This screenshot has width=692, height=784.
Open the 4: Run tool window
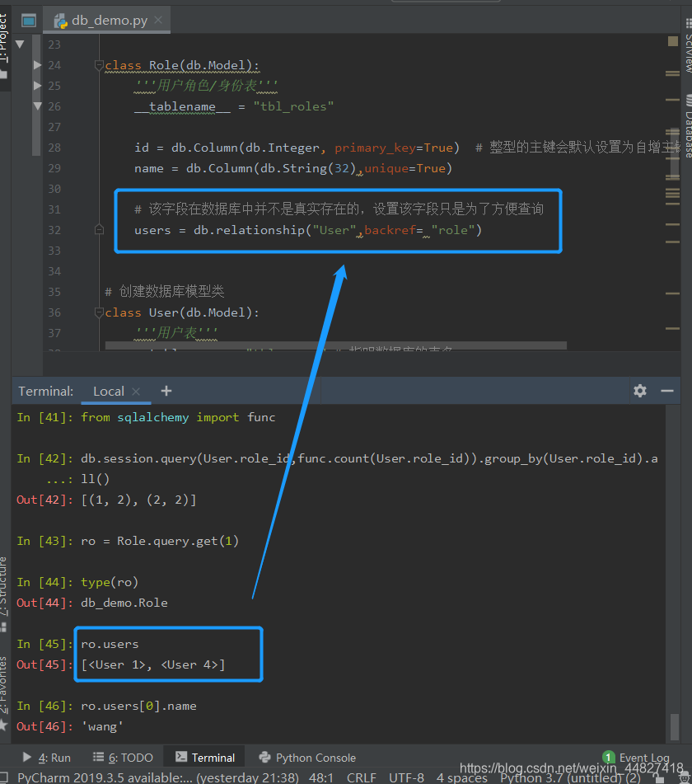(47, 758)
